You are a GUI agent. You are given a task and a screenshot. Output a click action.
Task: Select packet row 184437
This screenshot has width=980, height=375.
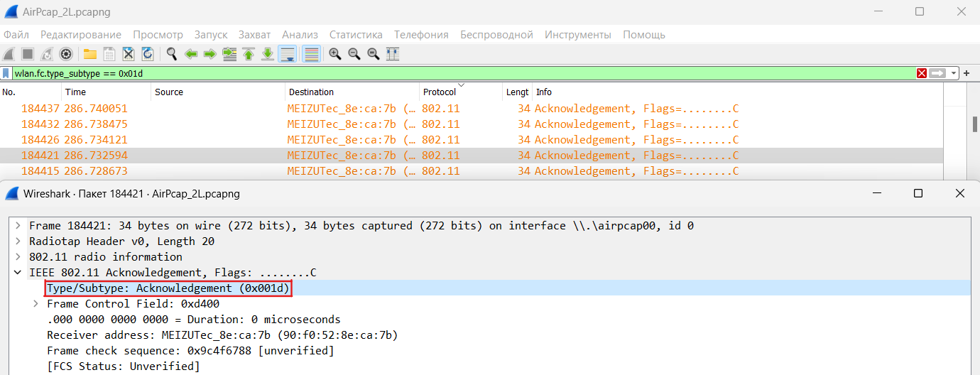tap(472, 109)
